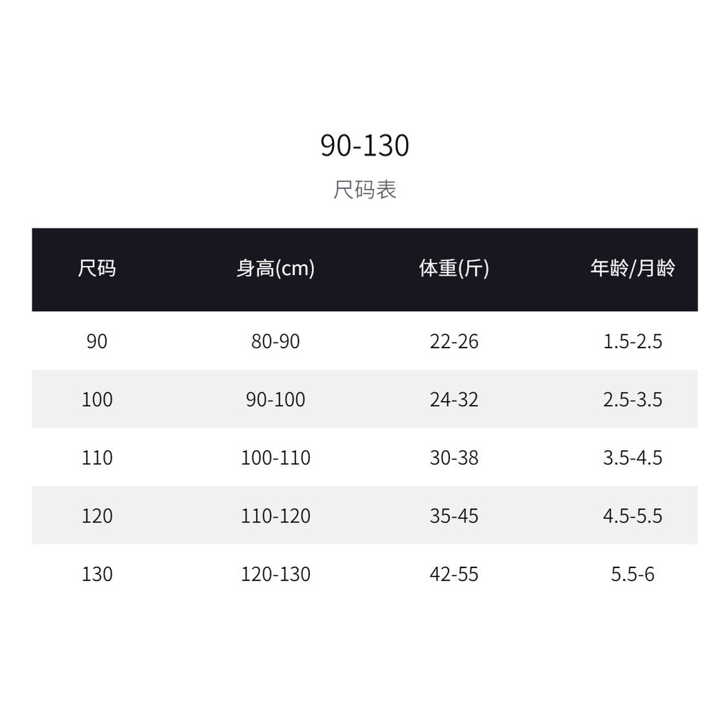The image size is (728, 728).
Task: Click the 24-32 weight cell
Action: 454,400
